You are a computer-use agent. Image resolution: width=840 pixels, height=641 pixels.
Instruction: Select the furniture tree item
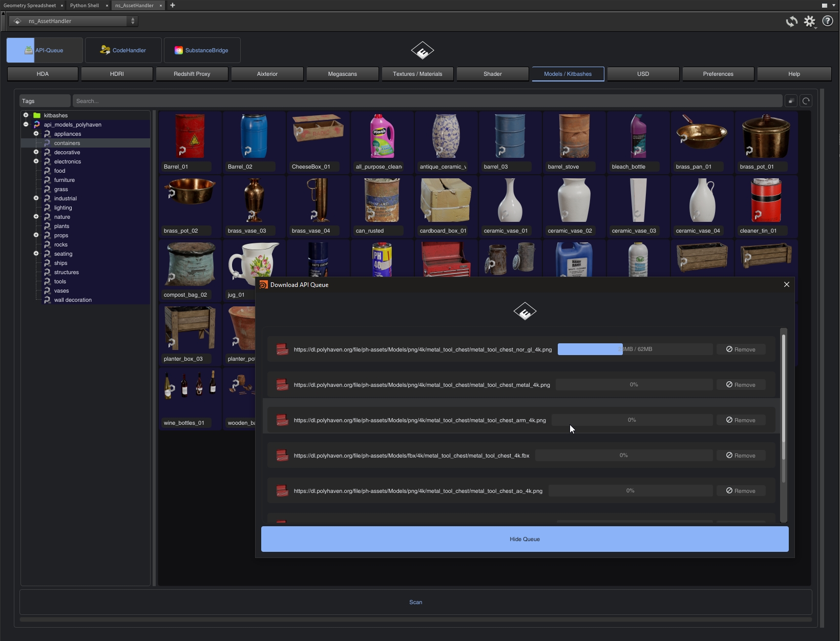coord(65,180)
